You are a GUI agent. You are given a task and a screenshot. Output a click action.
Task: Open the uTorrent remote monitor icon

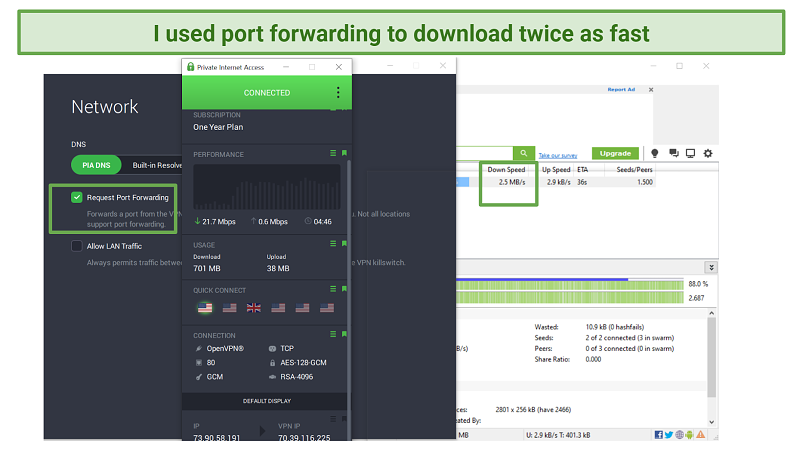click(690, 153)
